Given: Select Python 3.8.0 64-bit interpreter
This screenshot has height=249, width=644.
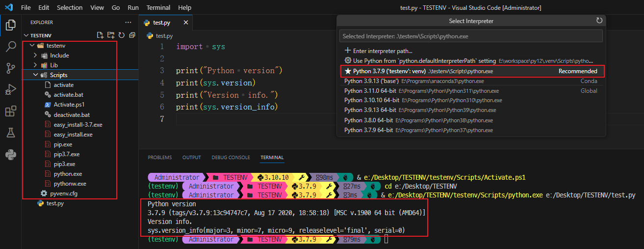Looking at the screenshot, I should (471, 120).
